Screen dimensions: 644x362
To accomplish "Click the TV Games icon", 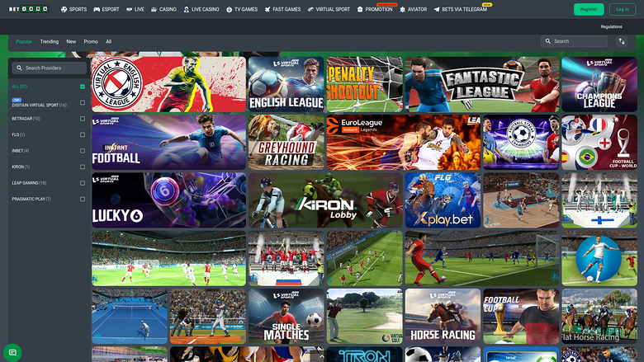I will click(230, 9).
